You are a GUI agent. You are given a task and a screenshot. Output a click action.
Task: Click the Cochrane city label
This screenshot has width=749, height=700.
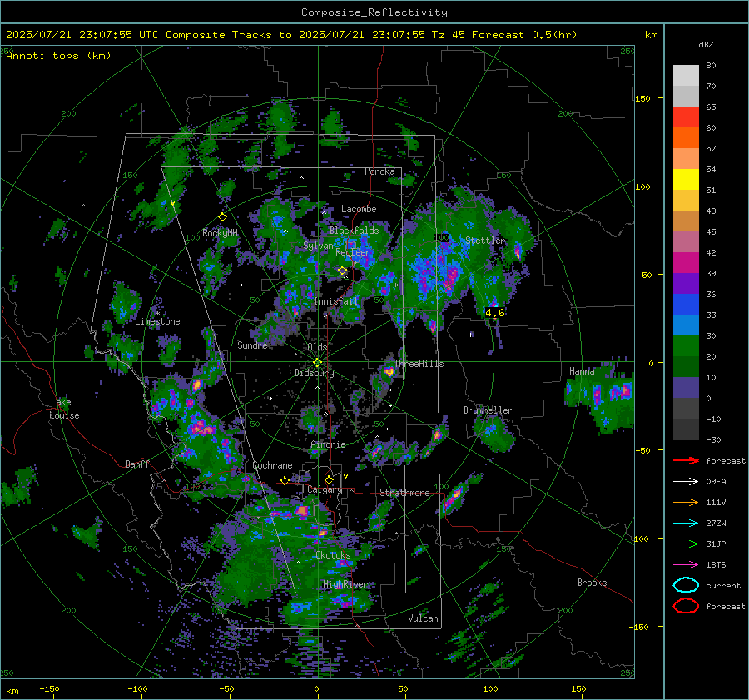[272, 465]
